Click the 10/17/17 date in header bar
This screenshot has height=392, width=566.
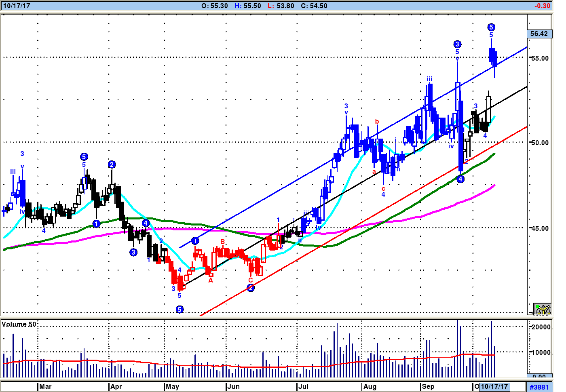point(17,6)
